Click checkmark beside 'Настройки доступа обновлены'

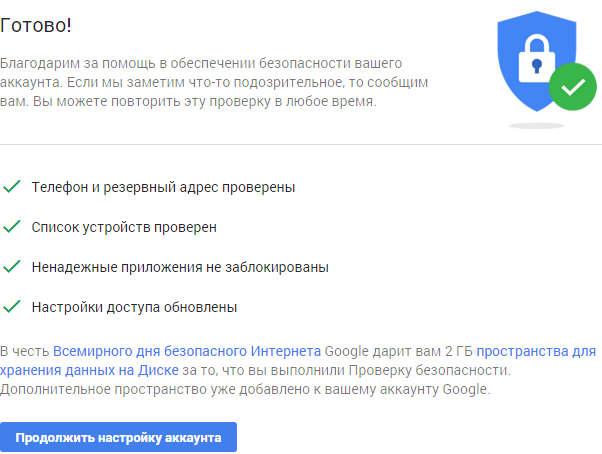[12, 307]
